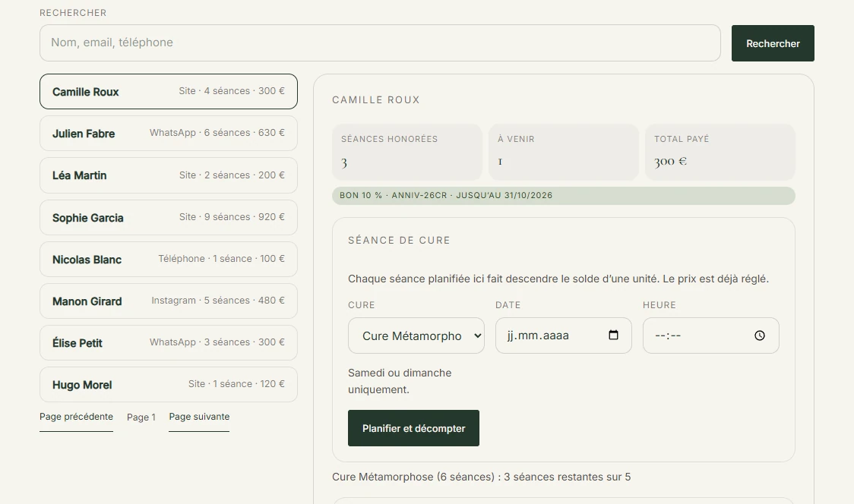
Task: Click the Séances honorées stat card
Action: point(407,152)
